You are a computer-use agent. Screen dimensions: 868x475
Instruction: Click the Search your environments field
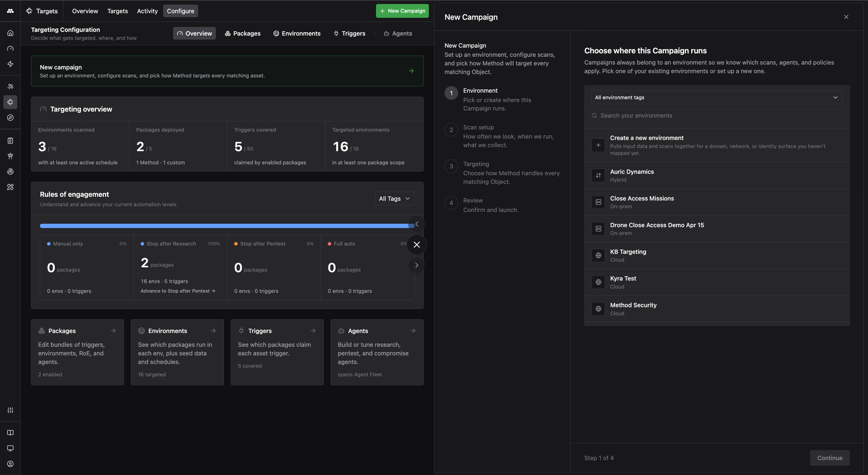point(717,116)
